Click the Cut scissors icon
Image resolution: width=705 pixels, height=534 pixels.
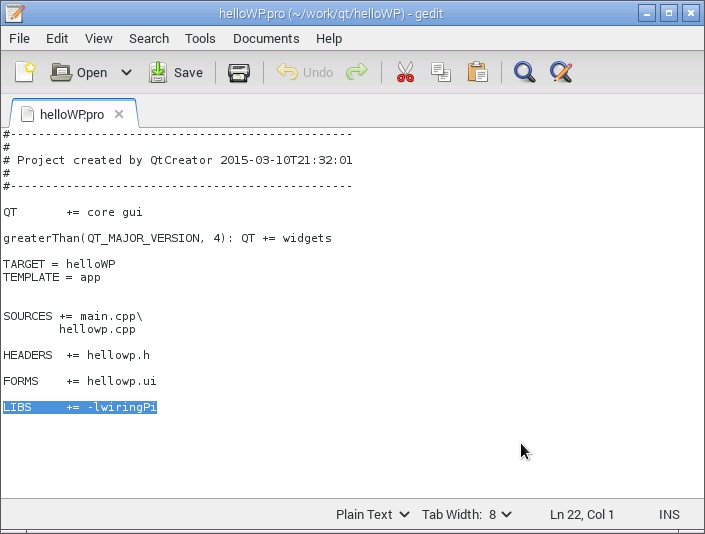(x=405, y=72)
